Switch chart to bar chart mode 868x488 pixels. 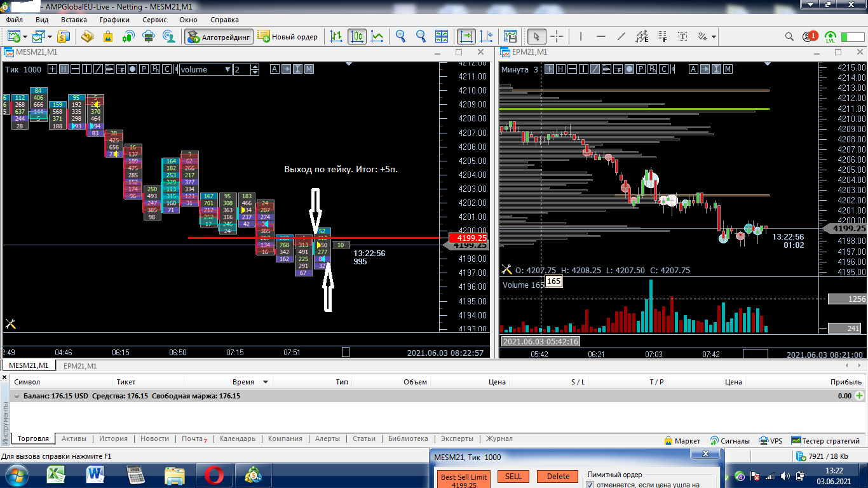336,36
